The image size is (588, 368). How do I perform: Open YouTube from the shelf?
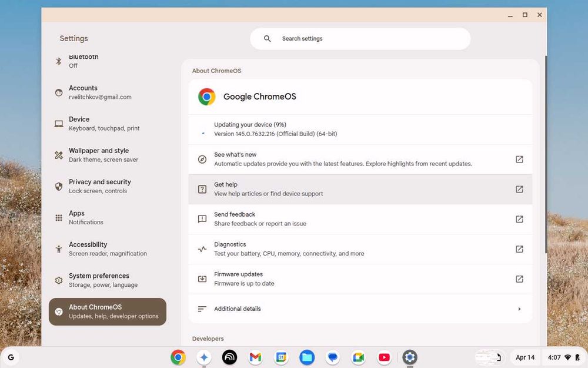point(384,357)
